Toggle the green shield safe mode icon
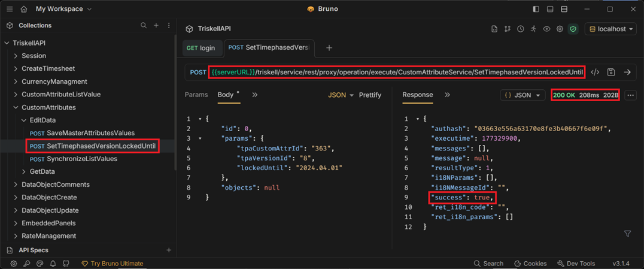644x269 pixels. tap(573, 29)
